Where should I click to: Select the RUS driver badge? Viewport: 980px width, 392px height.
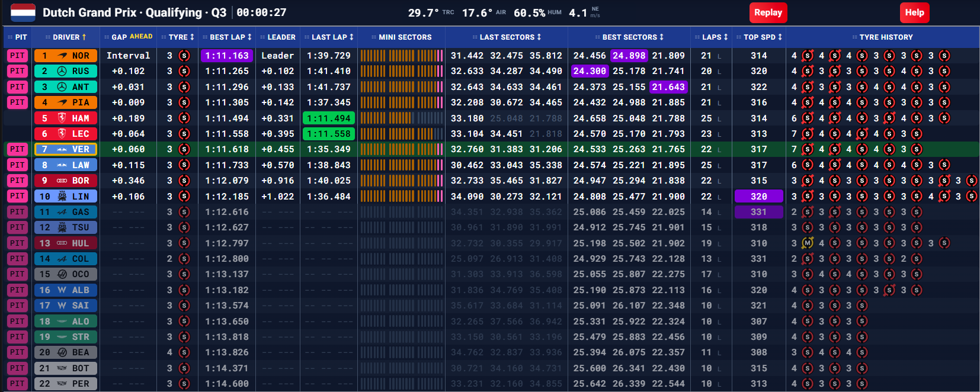66,71
